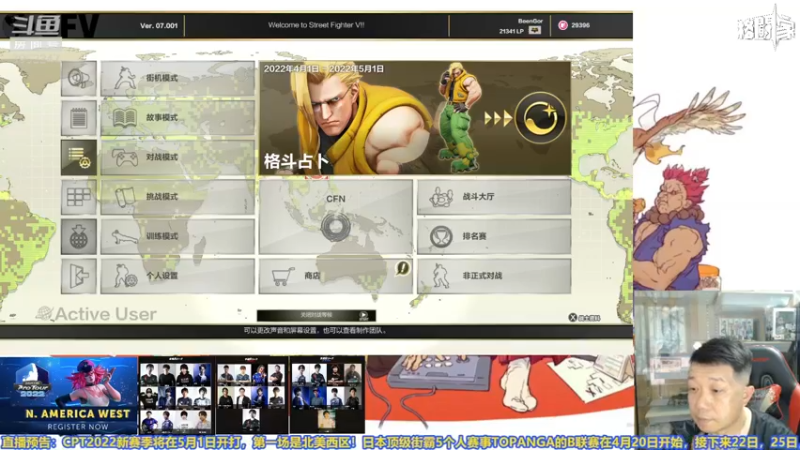Open 个人设置 personal settings

[x=178, y=276]
